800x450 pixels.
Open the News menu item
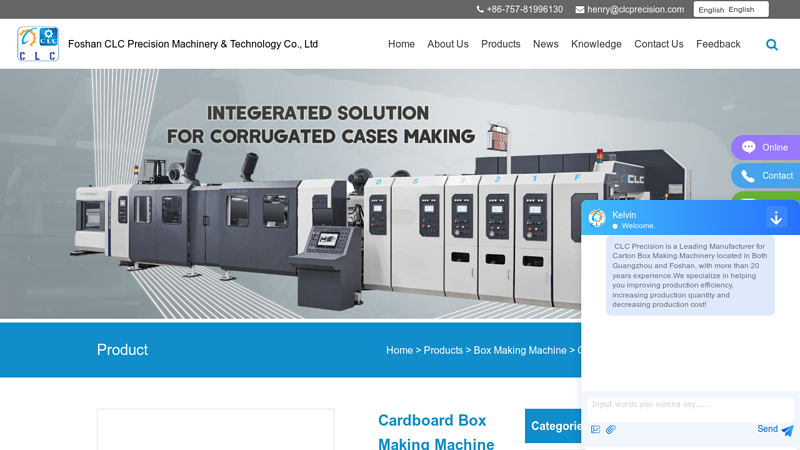(545, 44)
